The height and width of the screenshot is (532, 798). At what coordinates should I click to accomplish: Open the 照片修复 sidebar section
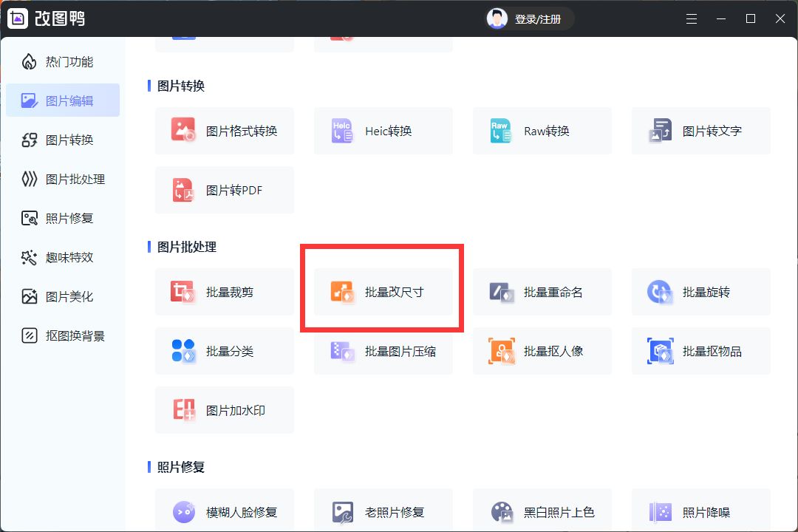click(63, 218)
